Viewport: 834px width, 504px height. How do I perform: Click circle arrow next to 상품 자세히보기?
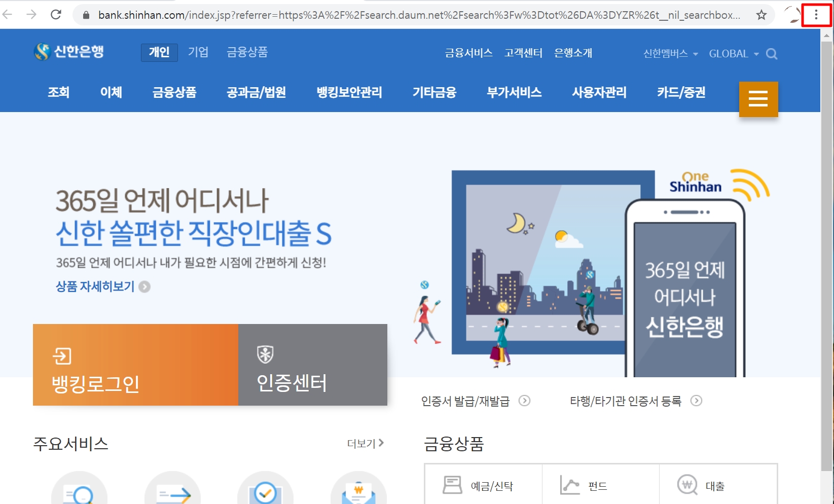pyautogui.click(x=144, y=287)
